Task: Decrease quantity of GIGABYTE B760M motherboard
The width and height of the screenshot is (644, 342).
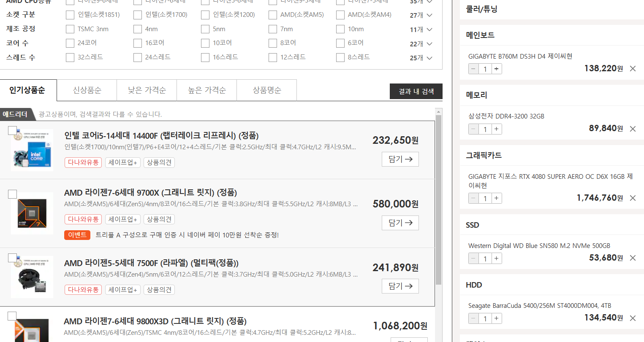Action: click(x=473, y=69)
